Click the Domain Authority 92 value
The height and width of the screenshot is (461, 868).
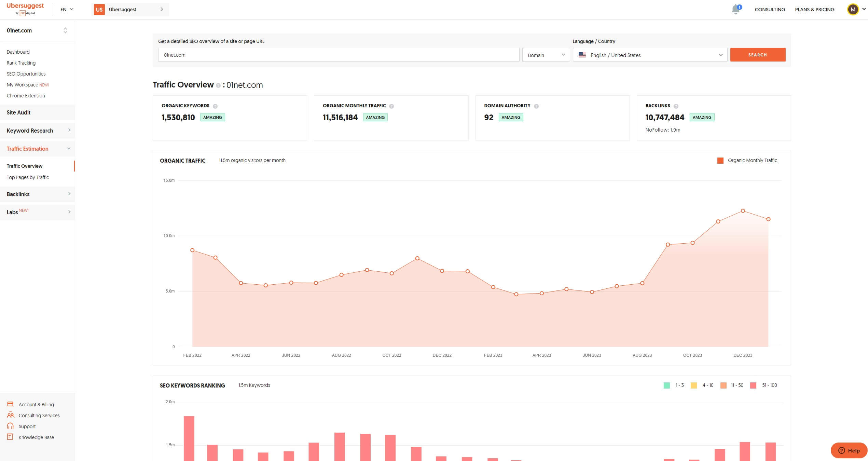pyautogui.click(x=488, y=118)
